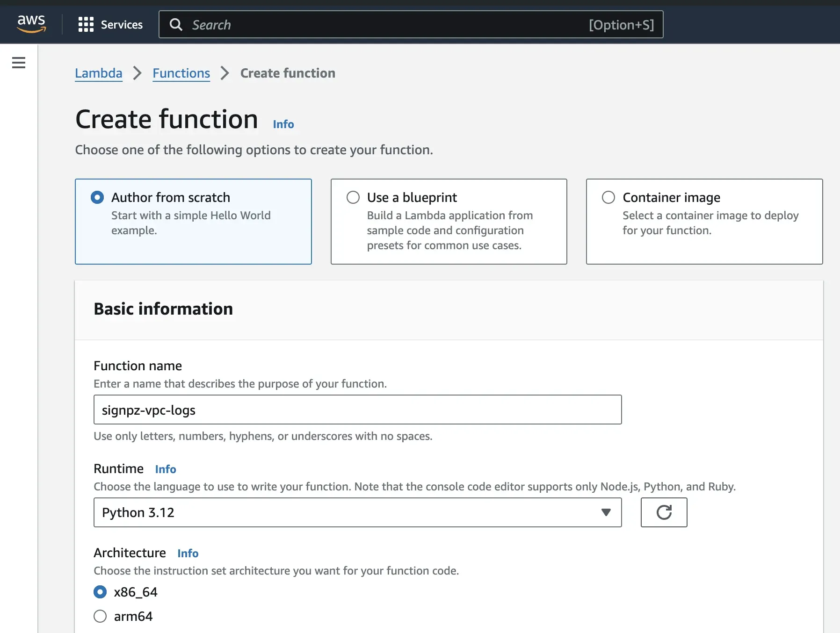This screenshot has width=840, height=633.
Task: Edit the Function name field signpz-vpc-logs
Action: click(357, 410)
